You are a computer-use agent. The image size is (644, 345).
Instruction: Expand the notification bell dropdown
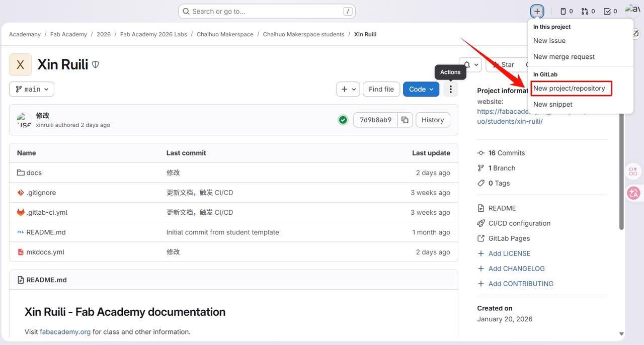pos(470,64)
